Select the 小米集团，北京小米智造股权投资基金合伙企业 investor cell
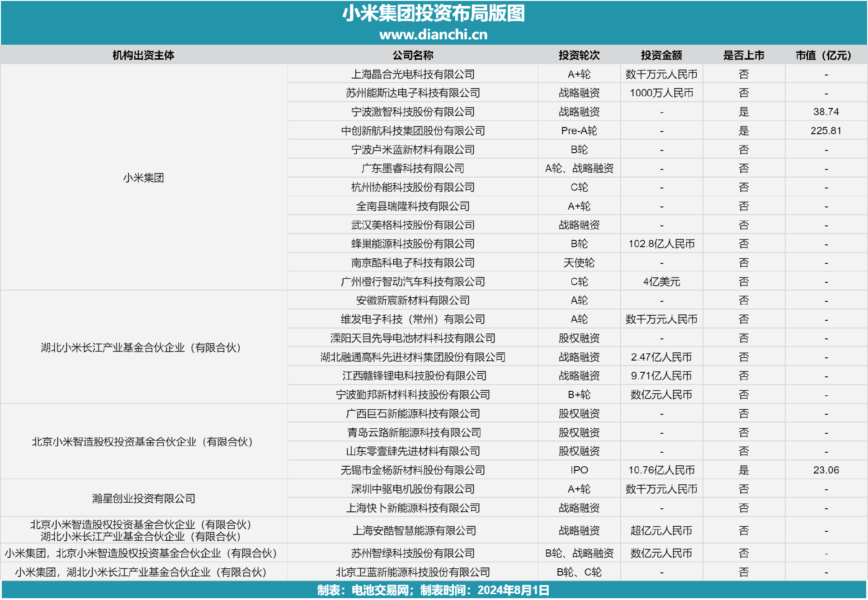Viewport: 868px width, 600px height. 143,553
